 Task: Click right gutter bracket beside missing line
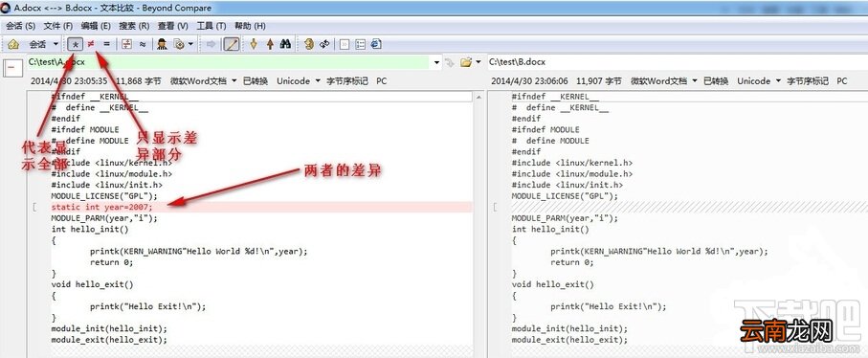tap(495, 207)
